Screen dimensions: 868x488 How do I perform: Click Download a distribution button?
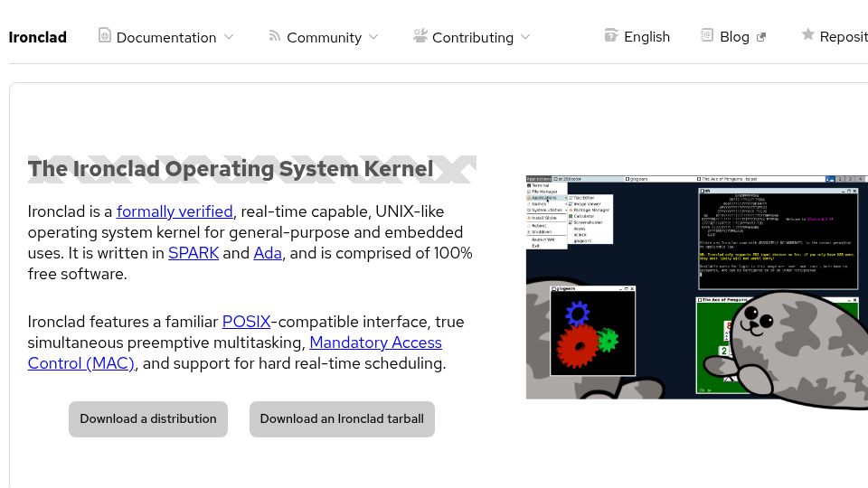tap(148, 418)
